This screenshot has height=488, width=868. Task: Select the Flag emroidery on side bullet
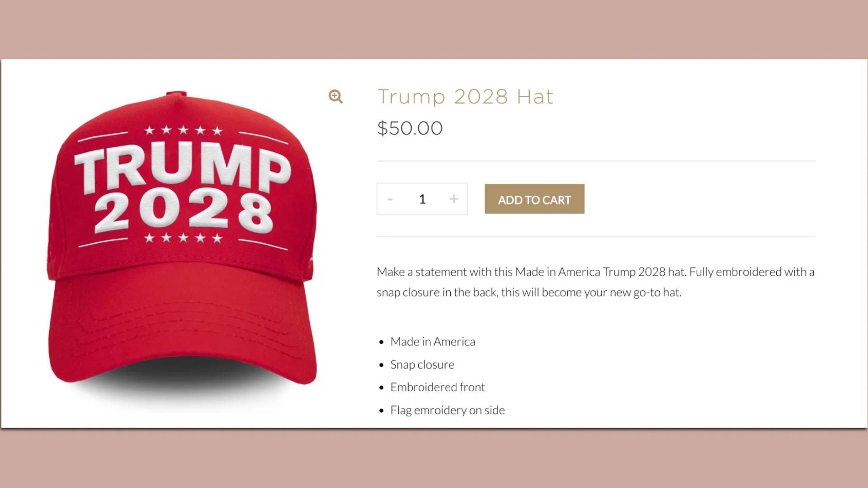pyautogui.click(x=448, y=410)
